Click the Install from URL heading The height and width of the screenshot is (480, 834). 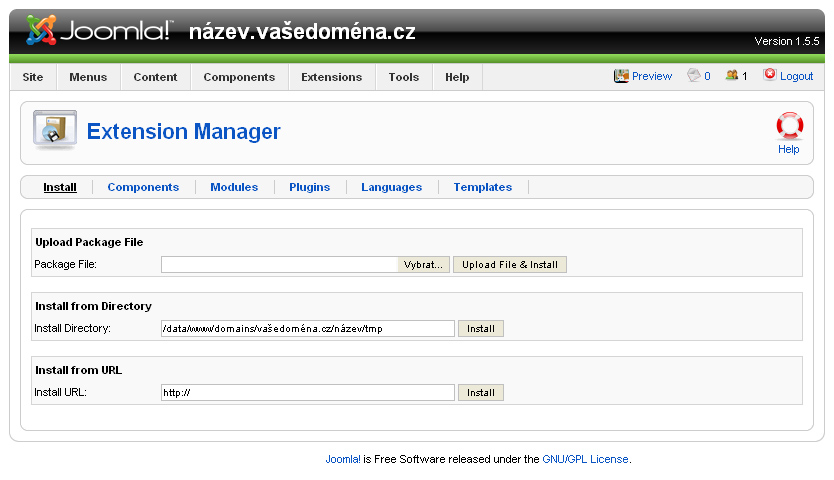pos(78,370)
